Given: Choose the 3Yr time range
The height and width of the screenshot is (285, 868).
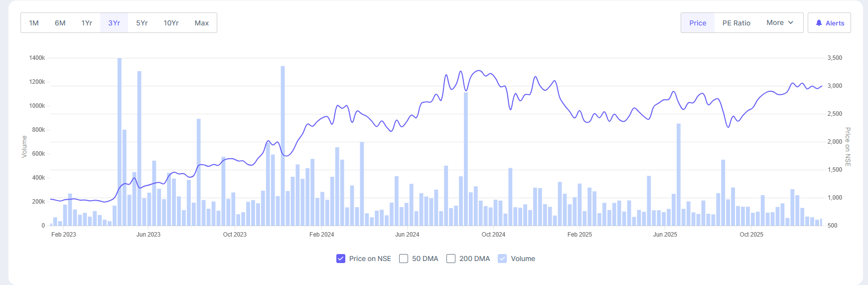Looking at the screenshot, I should coord(114,23).
